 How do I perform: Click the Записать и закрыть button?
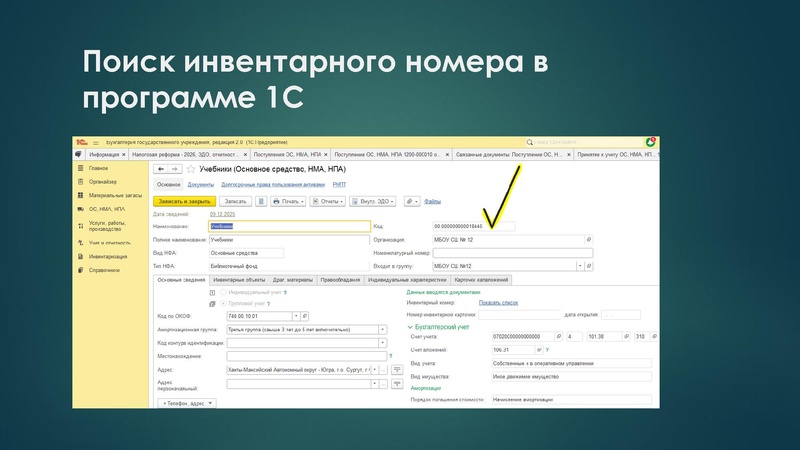pos(184,202)
